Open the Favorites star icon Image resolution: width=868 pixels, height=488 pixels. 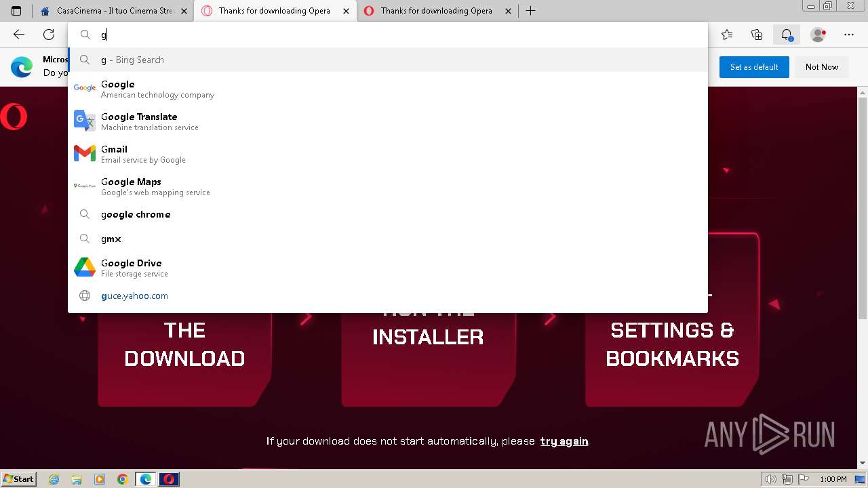click(727, 35)
